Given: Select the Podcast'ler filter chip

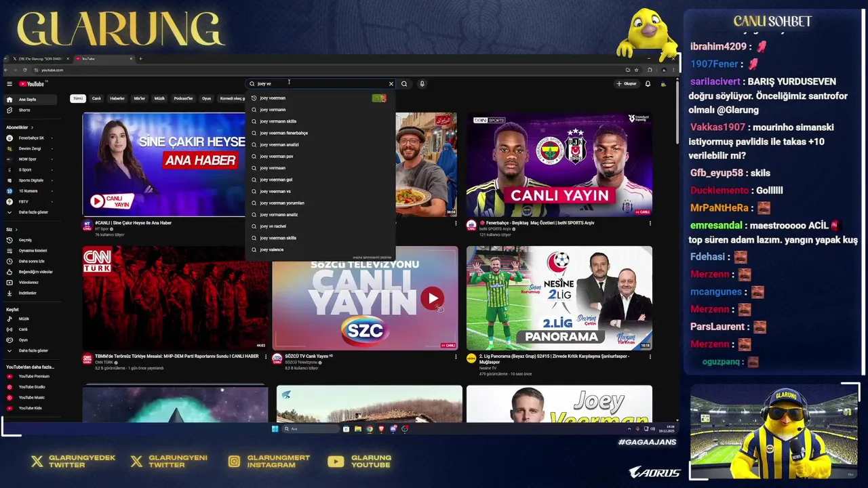Looking at the screenshot, I should (x=183, y=98).
